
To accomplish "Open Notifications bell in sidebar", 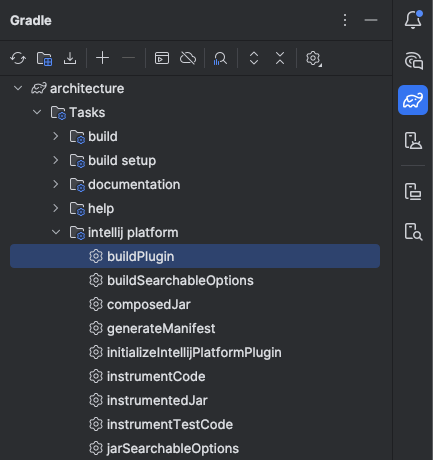I will pyautogui.click(x=413, y=20).
